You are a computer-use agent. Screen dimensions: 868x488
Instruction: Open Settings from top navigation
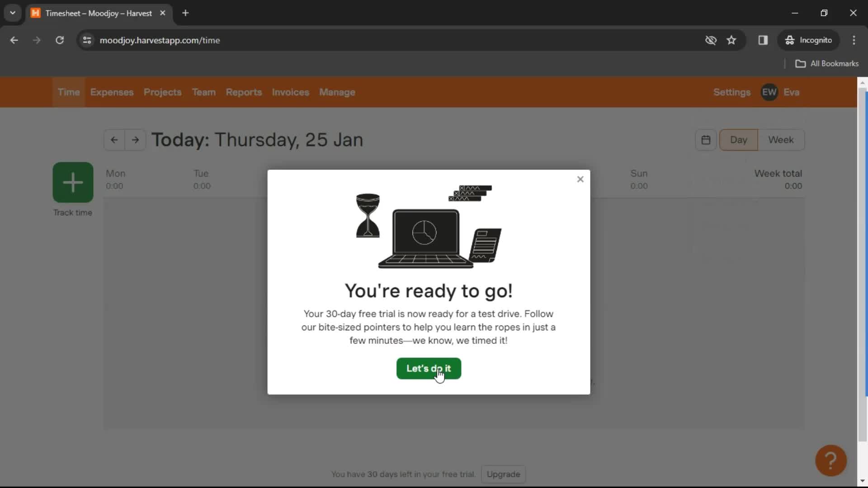(x=732, y=92)
